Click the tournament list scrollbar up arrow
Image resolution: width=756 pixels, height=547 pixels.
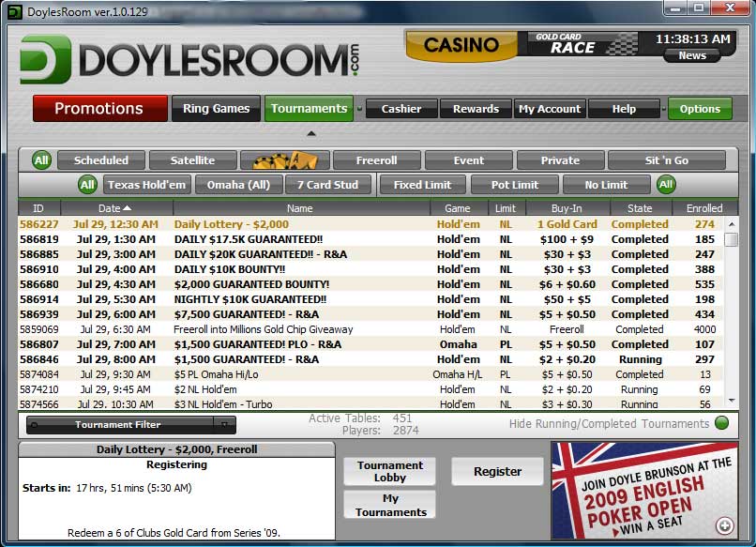point(732,224)
